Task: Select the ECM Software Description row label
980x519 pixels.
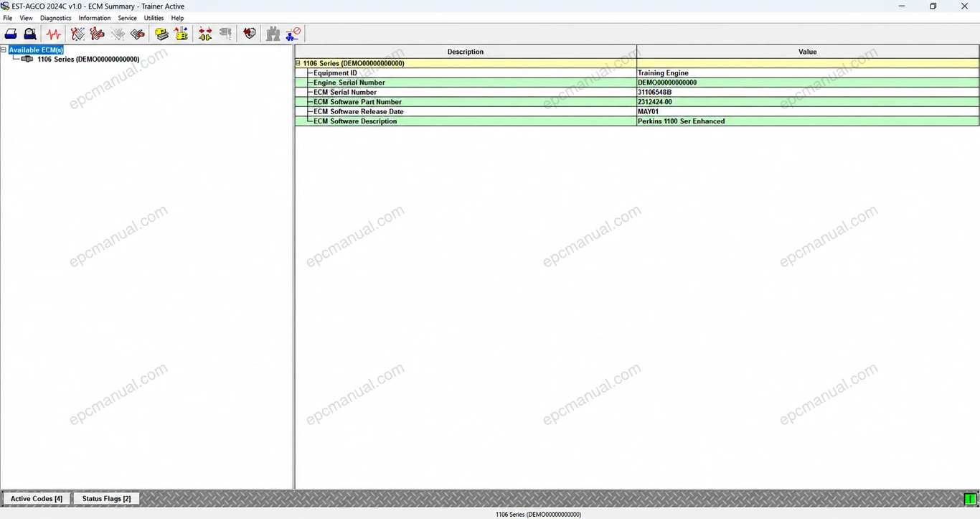Action: point(355,121)
